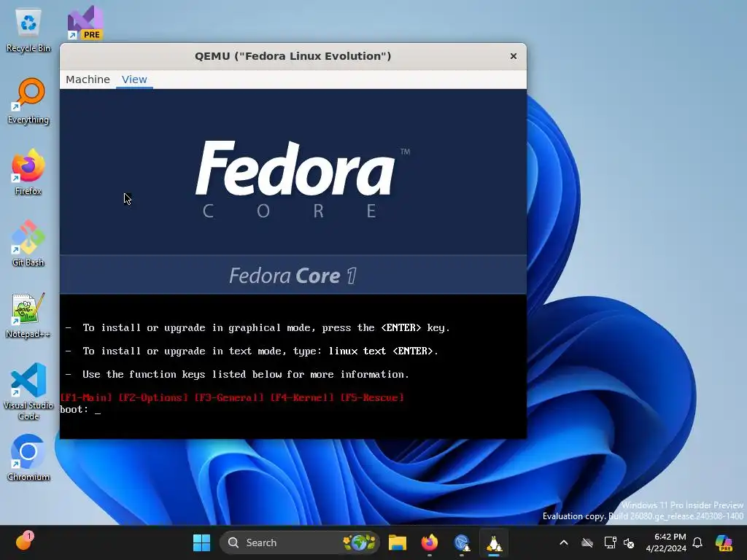The height and width of the screenshot is (560, 747).
Task: Select the Everything search desktop icon
Action: click(28, 101)
